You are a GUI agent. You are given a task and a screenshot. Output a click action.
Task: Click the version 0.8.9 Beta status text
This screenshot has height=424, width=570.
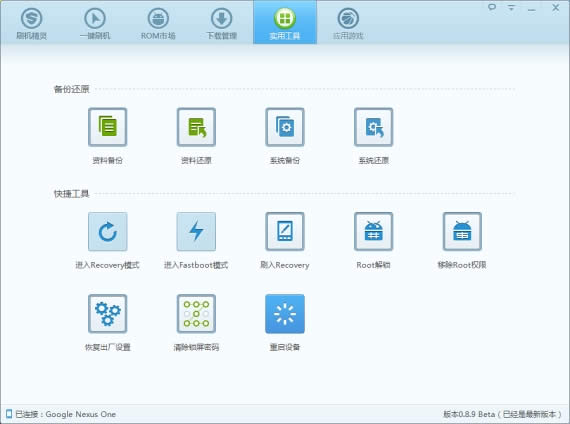(x=502, y=414)
